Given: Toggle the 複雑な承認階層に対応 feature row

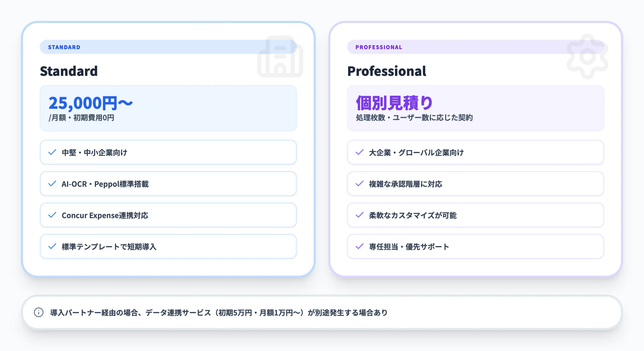Looking at the screenshot, I should pos(476,183).
